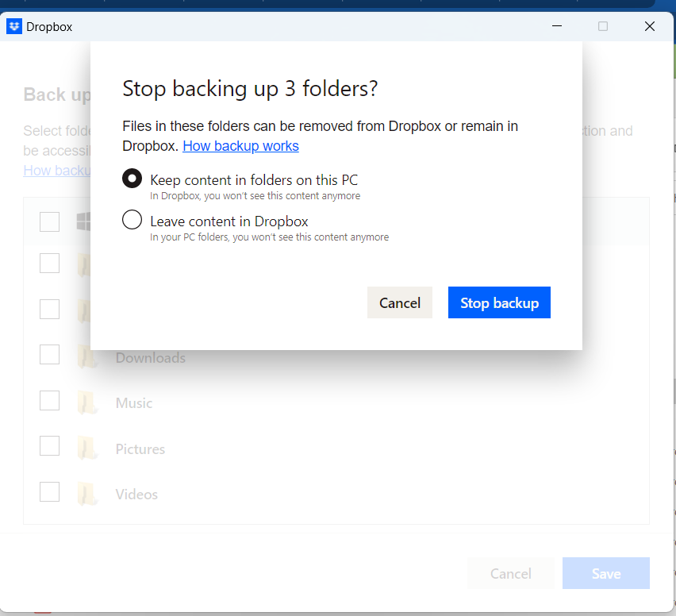Click the Downloads folder icon
The width and height of the screenshot is (676, 616).
(87, 356)
